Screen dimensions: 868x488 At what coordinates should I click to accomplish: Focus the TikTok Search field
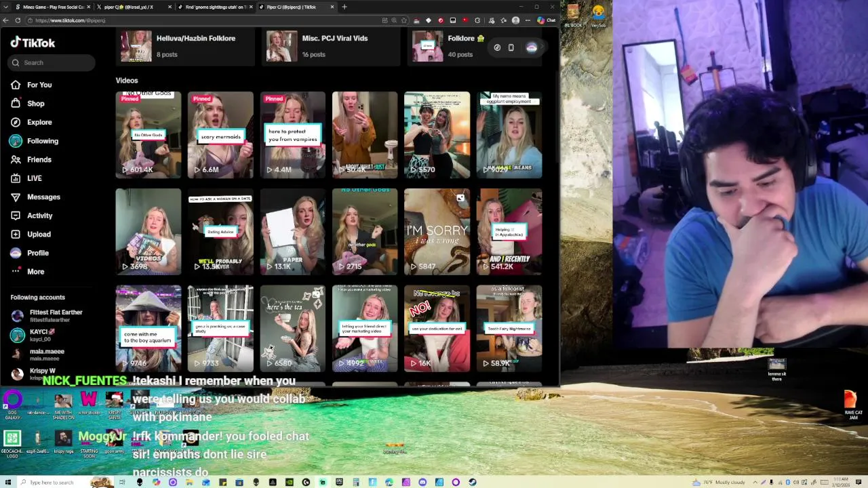point(52,62)
